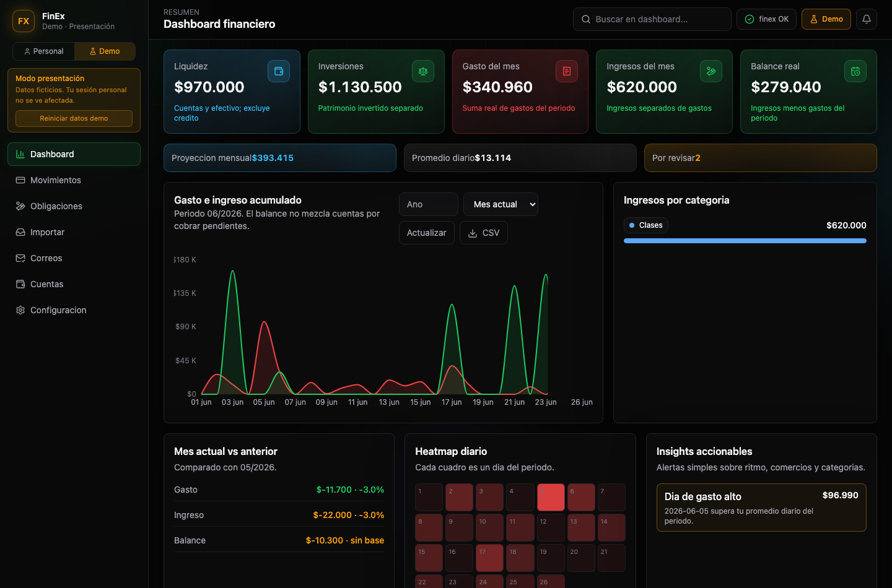Select heatmap day 2 cell
The width and height of the screenshot is (892, 588).
pos(460,497)
